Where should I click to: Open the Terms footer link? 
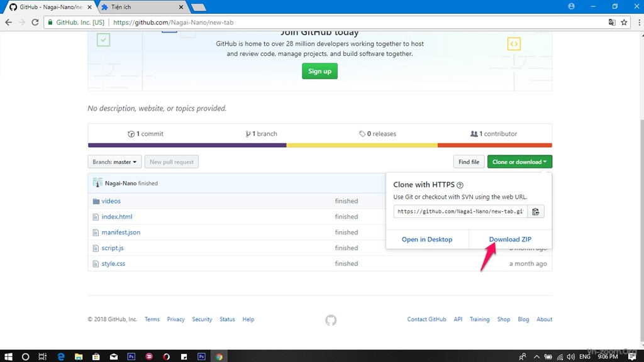click(x=152, y=319)
